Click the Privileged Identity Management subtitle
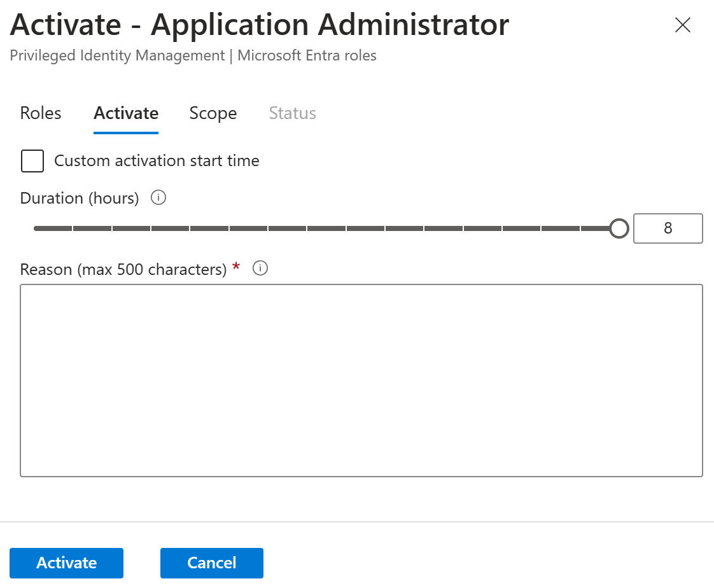The height and width of the screenshot is (588, 714). click(193, 56)
